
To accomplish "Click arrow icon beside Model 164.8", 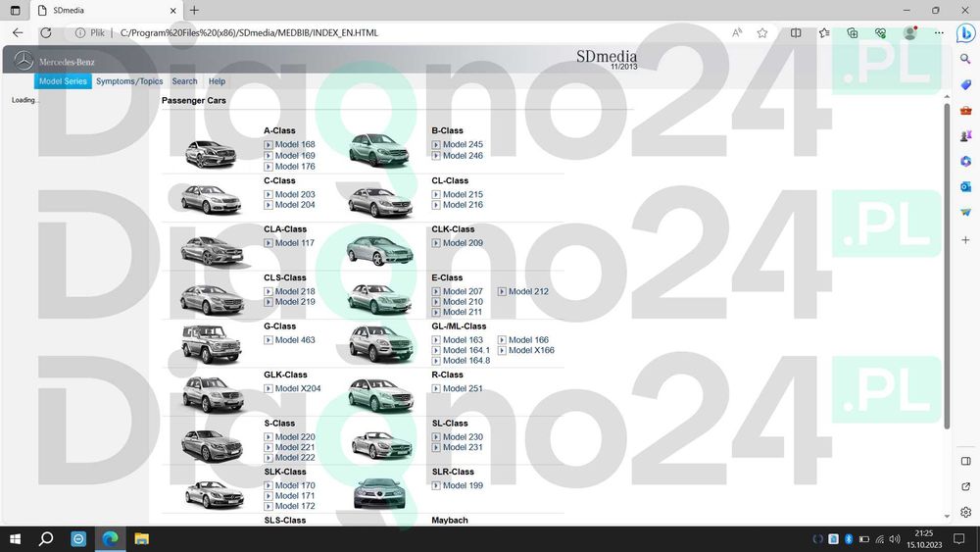I will click(x=436, y=361).
